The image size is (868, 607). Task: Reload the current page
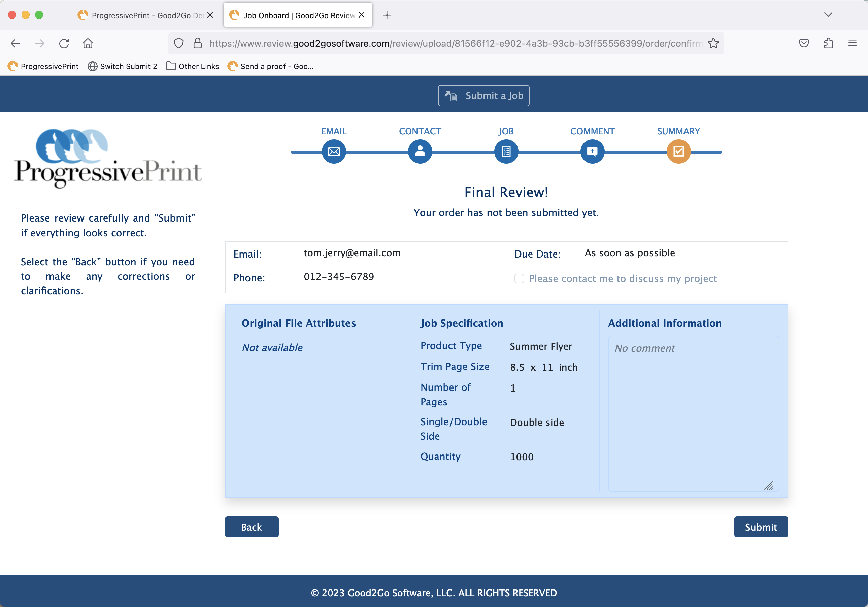[64, 43]
